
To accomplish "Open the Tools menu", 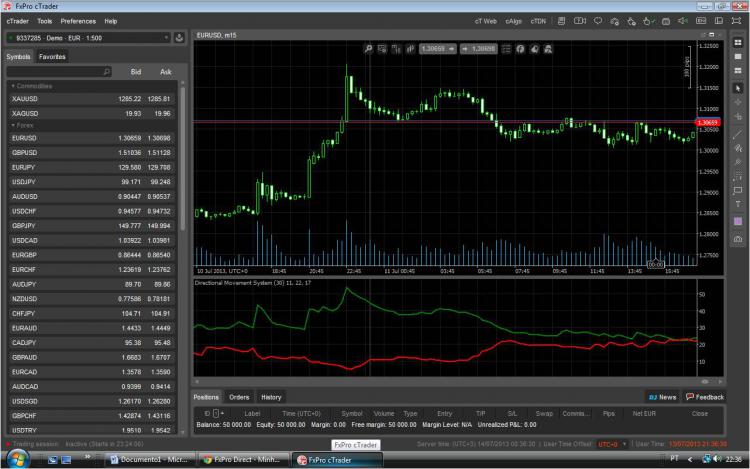I will (44, 21).
